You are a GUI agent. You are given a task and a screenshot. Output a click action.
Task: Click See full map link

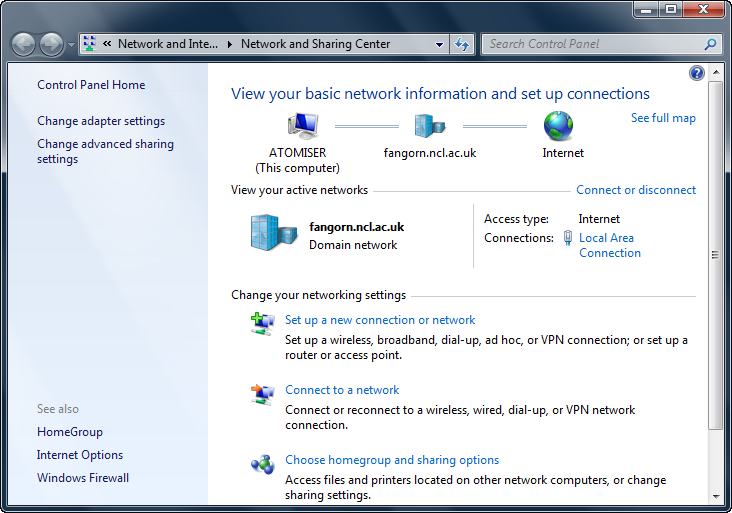coord(663,118)
